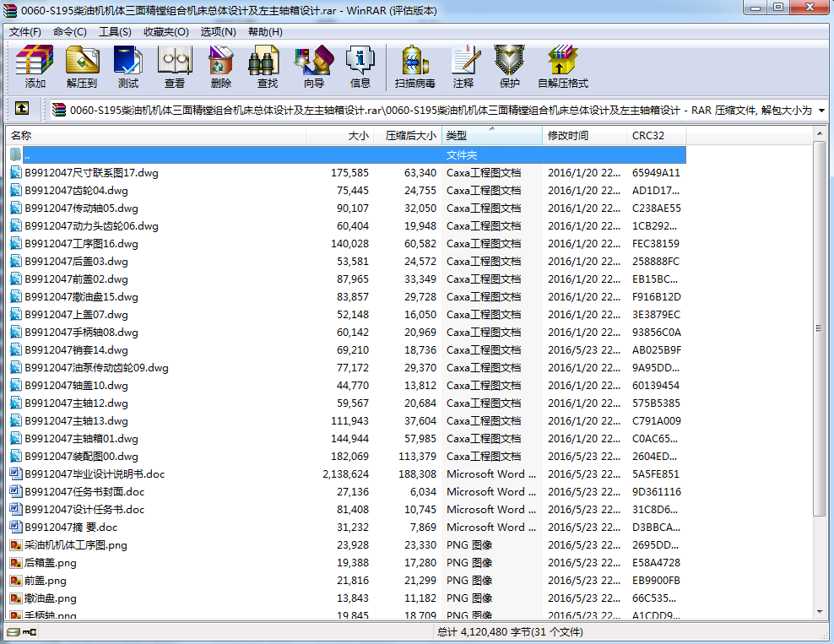Click the 解压到 (Extract to) toolbar icon
The image size is (834, 644).
[82, 67]
